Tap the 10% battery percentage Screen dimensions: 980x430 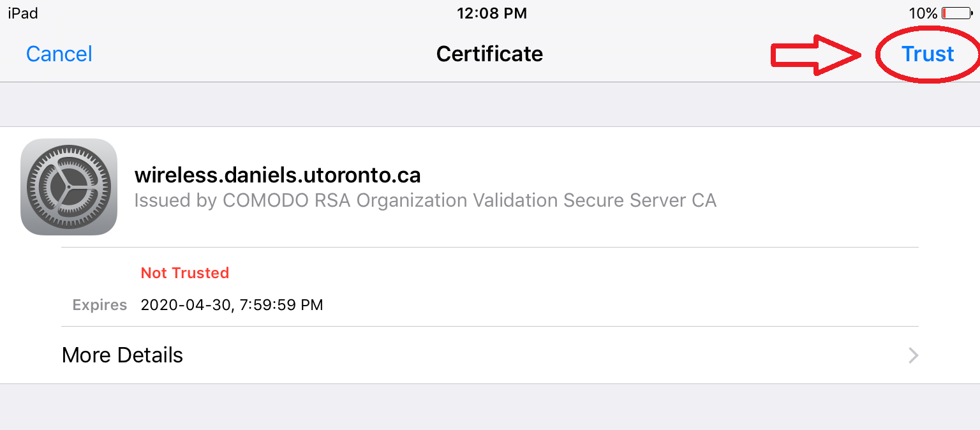pos(923,13)
